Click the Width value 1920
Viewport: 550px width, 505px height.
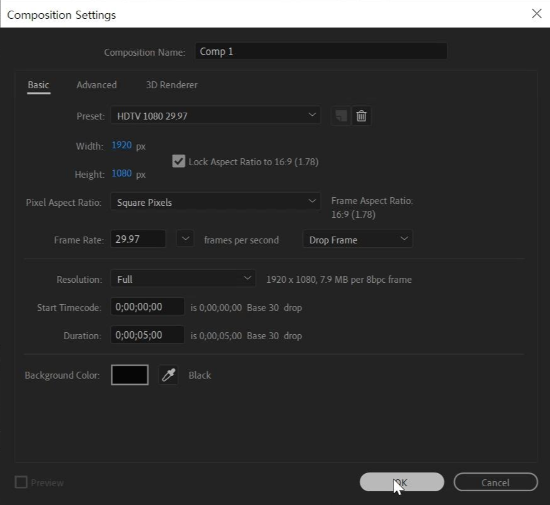click(122, 145)
